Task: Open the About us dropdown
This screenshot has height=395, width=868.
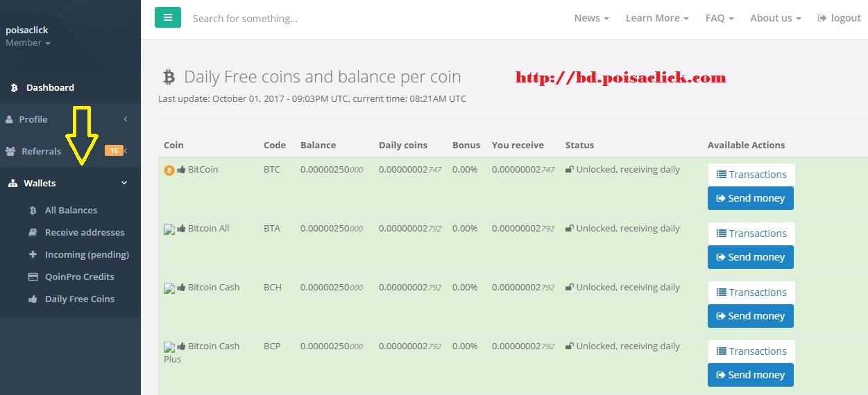Action: pos(775,18)
